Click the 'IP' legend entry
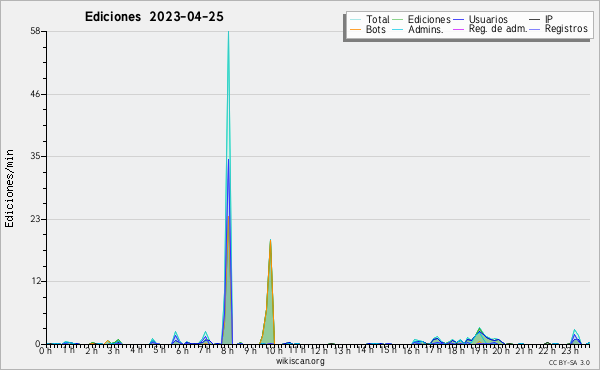Screen dimensions: 600x370 (x=549, y=19)
